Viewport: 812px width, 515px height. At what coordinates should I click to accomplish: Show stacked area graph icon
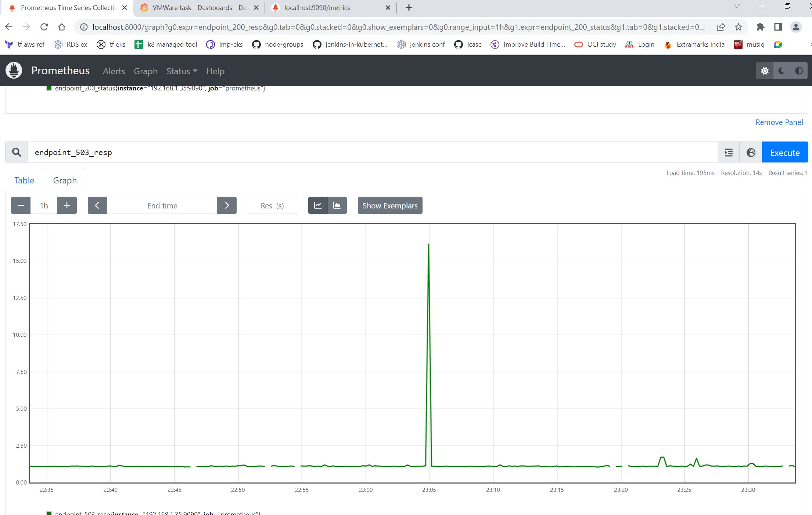[337, 205]
